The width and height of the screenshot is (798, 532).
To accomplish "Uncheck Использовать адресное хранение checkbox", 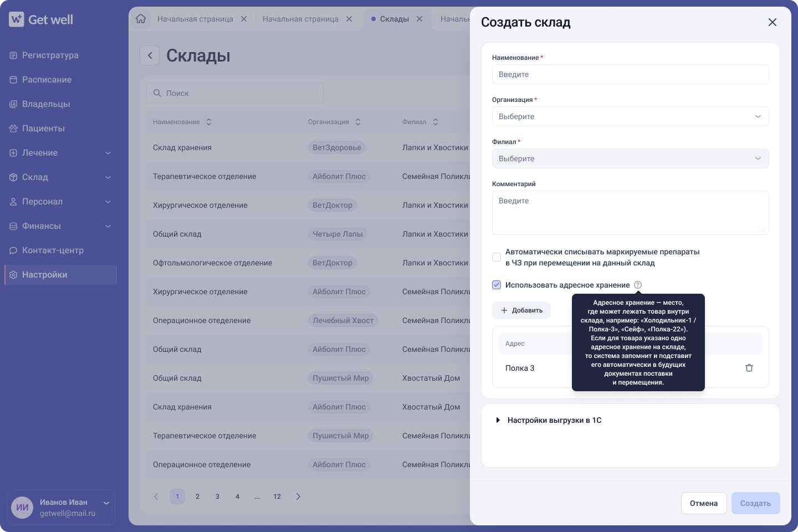I will pyautogui.click(x=497, y=285).
